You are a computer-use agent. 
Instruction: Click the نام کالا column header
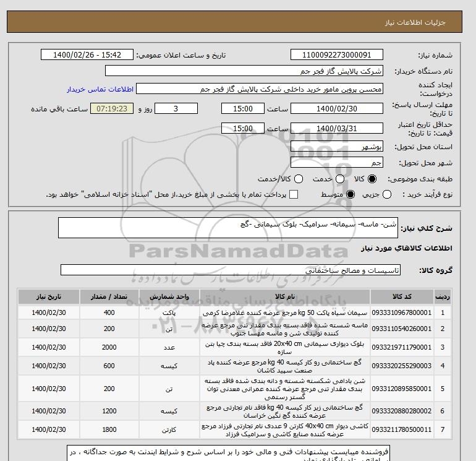(x=285, y=296)
